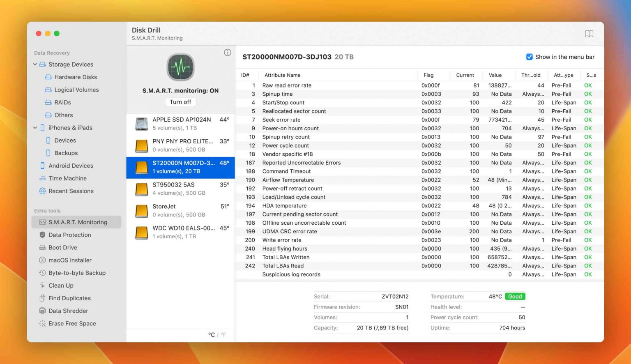Click the book icon in the toolbar
631x364 pixels.
click(x=589, y=33)
